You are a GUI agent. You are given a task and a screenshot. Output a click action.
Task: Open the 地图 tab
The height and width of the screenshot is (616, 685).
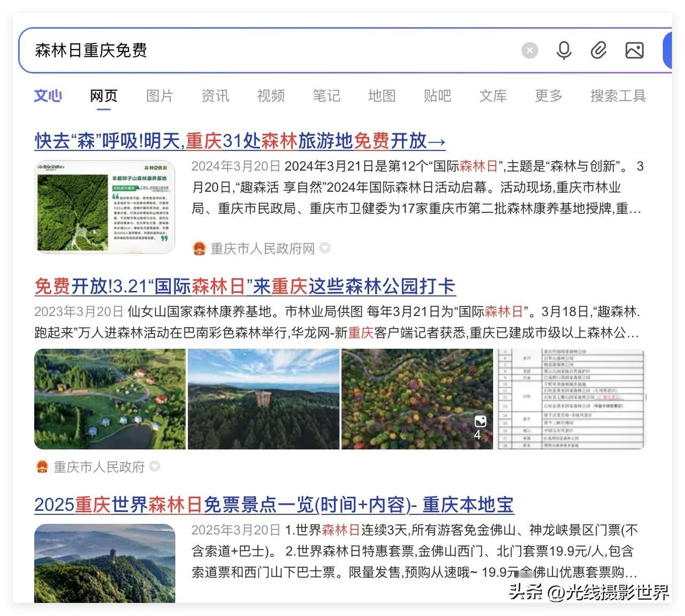click(x=382, y=96)
